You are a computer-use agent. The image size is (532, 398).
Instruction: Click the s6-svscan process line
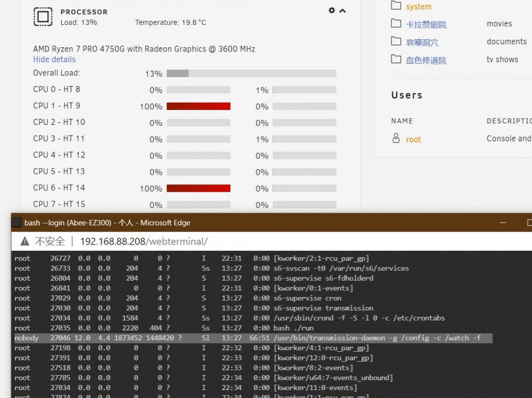[212, 268]
